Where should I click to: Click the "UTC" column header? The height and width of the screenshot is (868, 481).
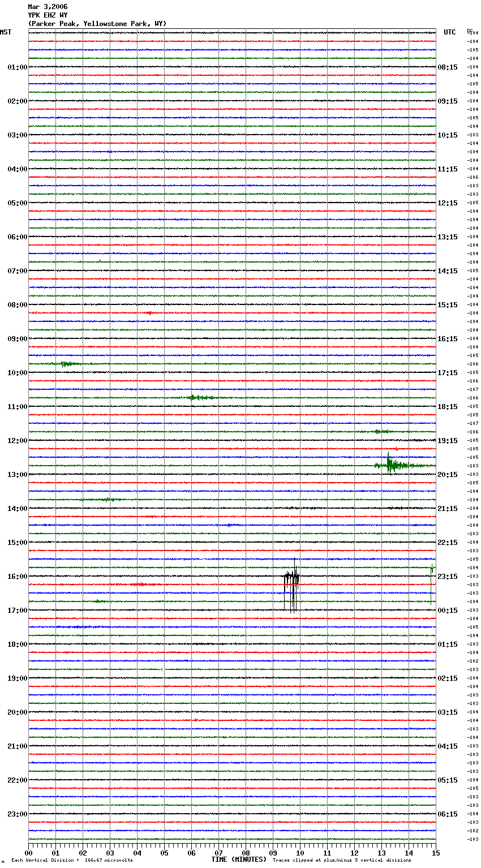click(x=449, y=32)
